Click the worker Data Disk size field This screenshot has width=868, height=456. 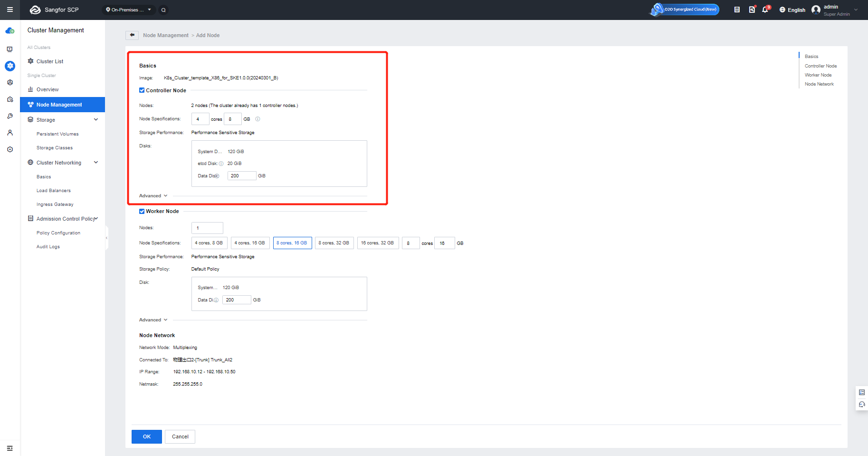(x=237, y=300)
